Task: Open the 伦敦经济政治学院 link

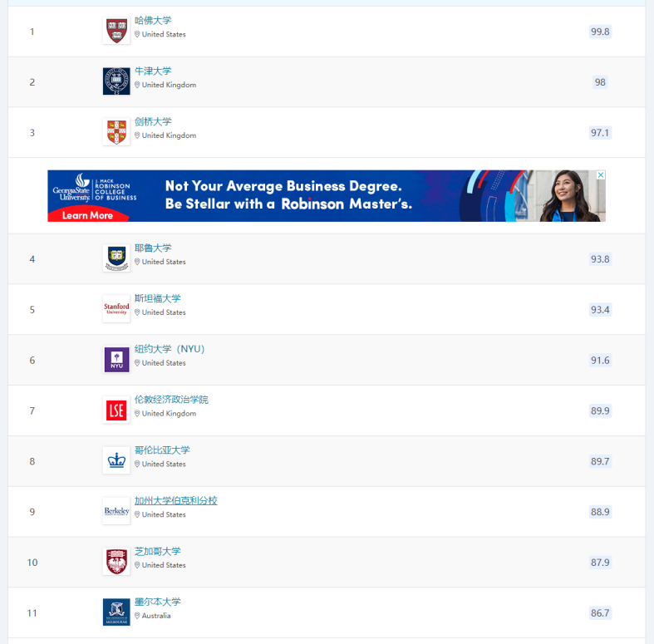Action: point(171,400)
